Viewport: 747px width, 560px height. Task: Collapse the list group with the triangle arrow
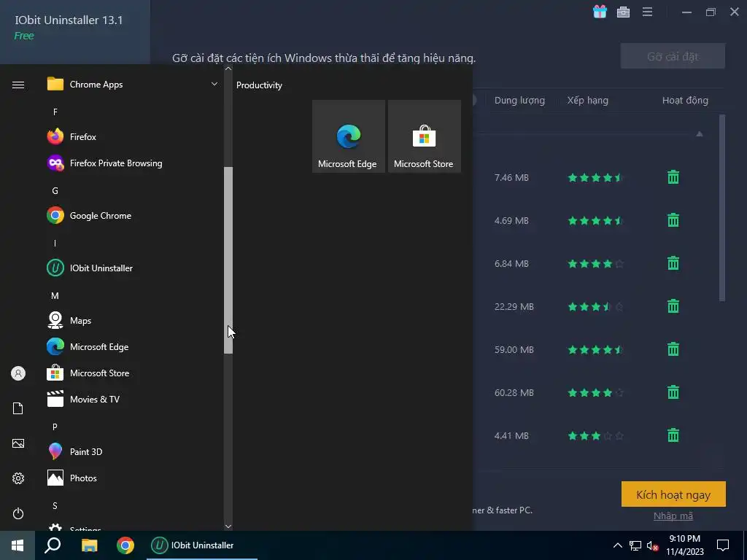coord(699,134)
